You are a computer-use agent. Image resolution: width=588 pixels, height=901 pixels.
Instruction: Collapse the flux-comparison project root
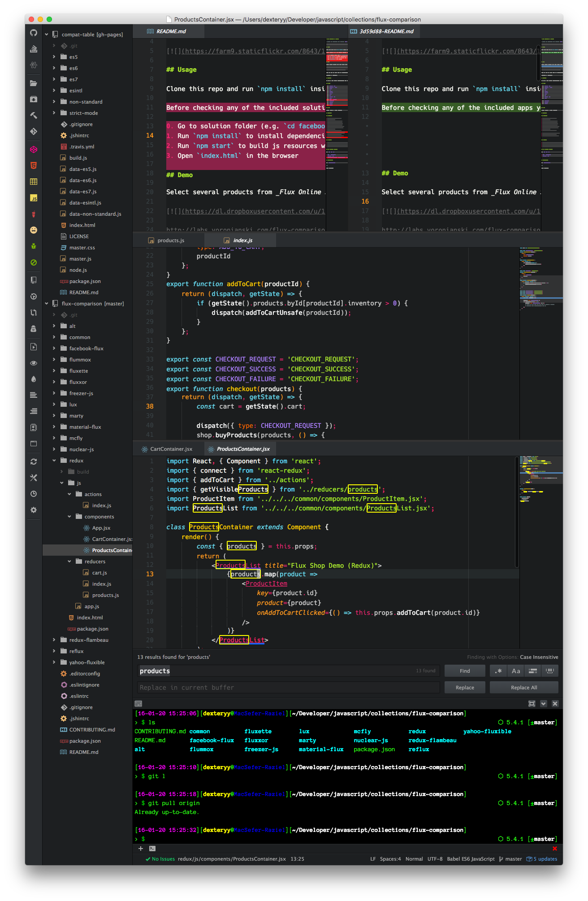tap(47, 304)
